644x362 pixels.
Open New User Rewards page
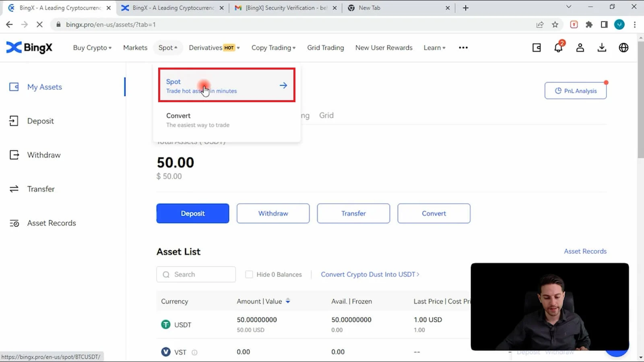384,47
